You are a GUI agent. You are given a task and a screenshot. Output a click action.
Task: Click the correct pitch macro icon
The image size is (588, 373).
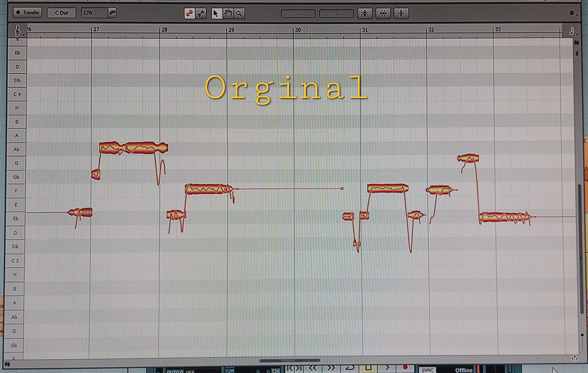pyautogui.click(x=365, y=13)
